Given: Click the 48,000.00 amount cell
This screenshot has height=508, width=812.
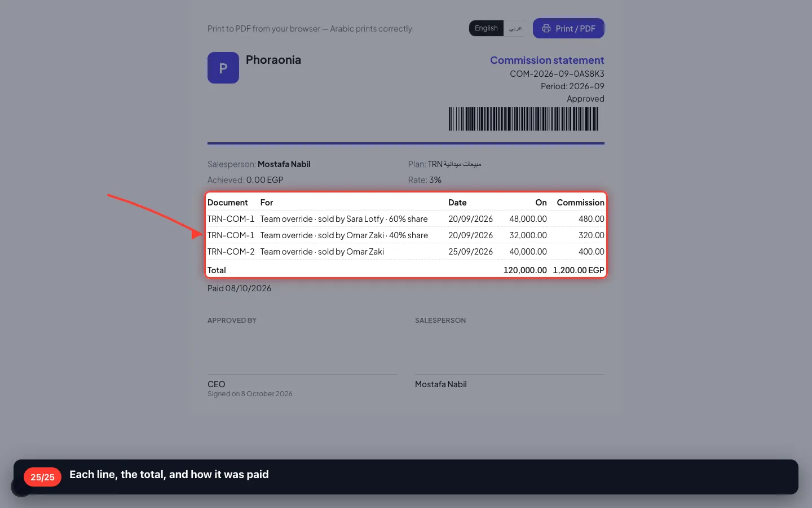Looking at the screenshot, I should pyautogui.click(x=528, y=219).
